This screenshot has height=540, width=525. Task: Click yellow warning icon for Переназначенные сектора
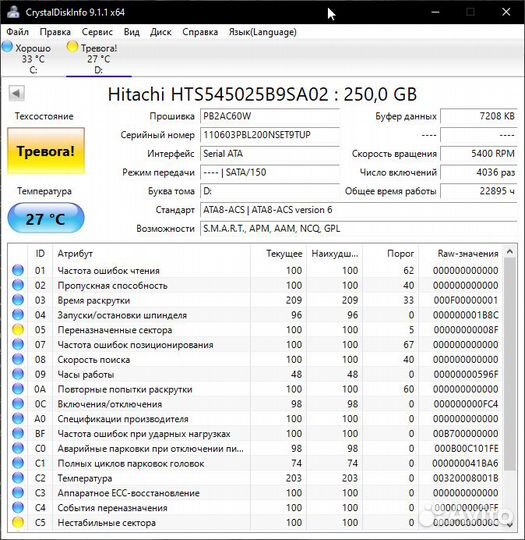click(18, 330)
